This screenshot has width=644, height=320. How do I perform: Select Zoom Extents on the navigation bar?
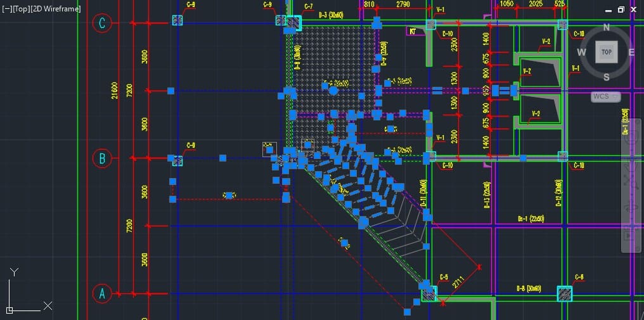(631, 181)
